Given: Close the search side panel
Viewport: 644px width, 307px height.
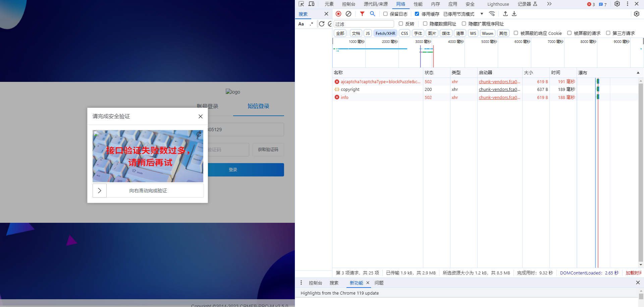Looking at the screenshot, I should point(326,14).
